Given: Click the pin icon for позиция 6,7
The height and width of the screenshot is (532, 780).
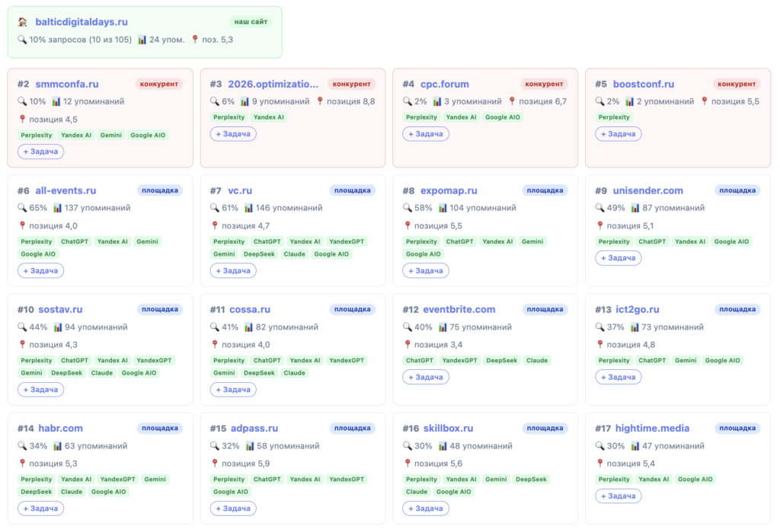Looking at the screenshot, I should [513, 101].
